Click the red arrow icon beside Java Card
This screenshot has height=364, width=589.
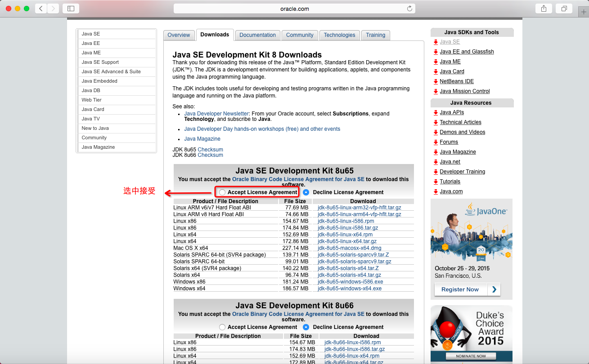click(436, 72)
